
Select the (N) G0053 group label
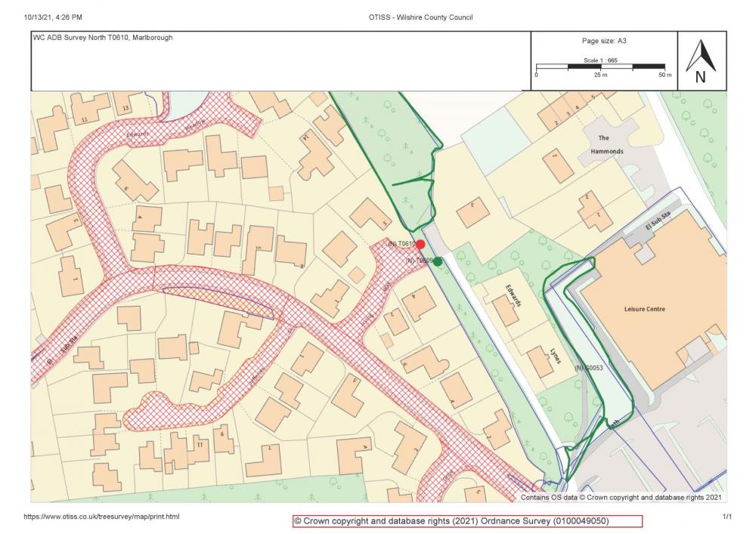(x=588, y=368)
